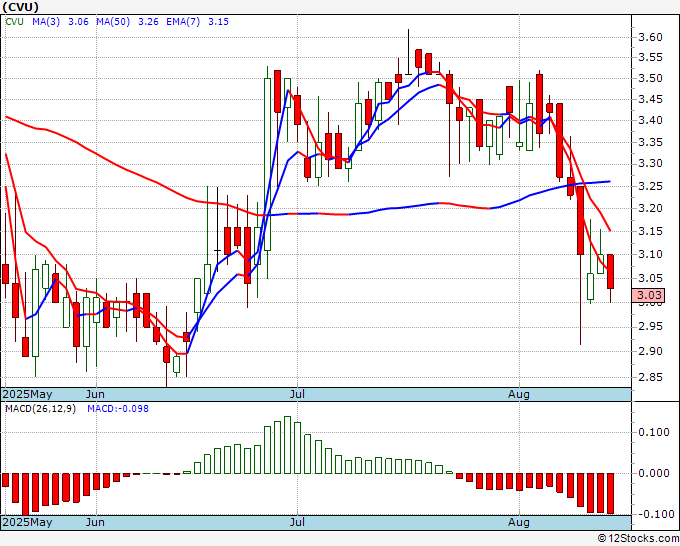The height and width of the screenshot is (546, 680).
Task: Click the 3.55 price axis label
Action: [651, 57]
